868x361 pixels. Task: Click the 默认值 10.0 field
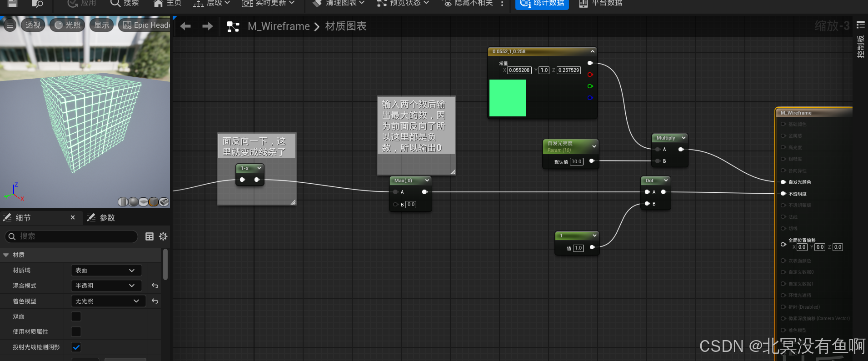pos(577,161)
